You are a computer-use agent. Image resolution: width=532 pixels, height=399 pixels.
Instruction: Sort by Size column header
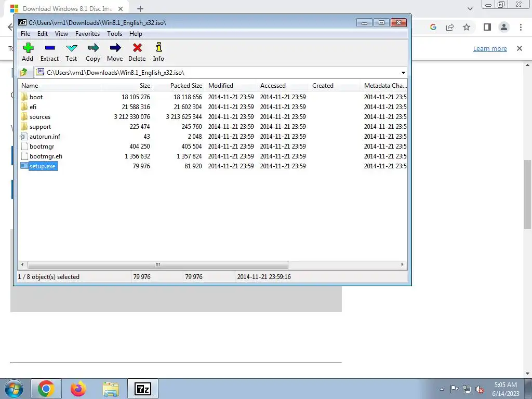[127, 86]
